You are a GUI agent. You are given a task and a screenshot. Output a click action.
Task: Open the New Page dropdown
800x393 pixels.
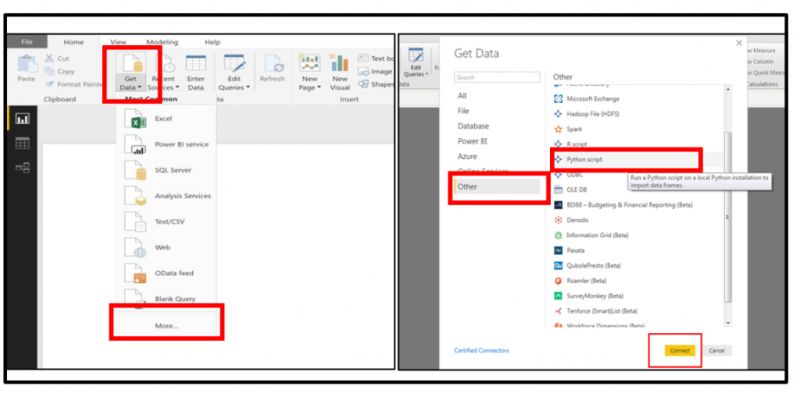[310, 73]
